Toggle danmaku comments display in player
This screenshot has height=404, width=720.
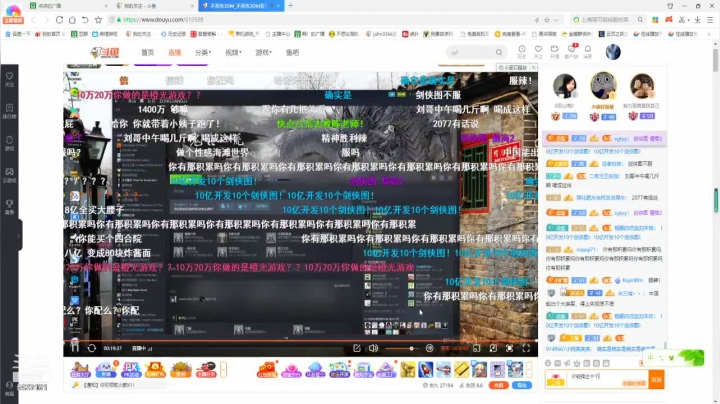[x=429, y=348]
